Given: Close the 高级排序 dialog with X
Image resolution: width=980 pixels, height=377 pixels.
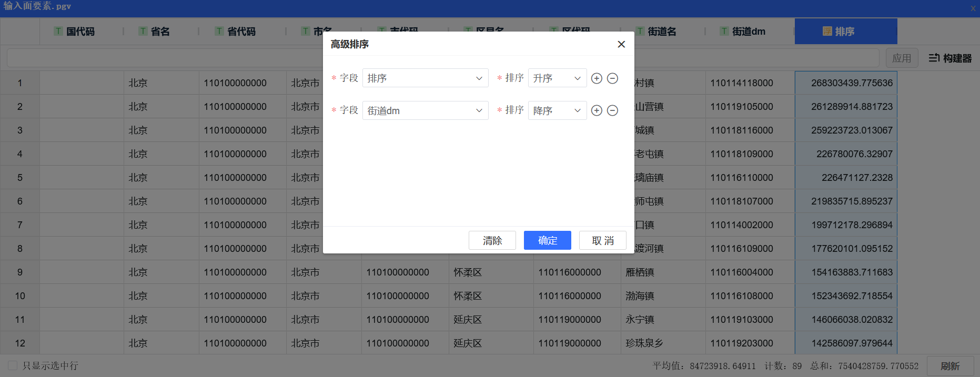Looking at the screenshot, I should [x=621, y=44].
